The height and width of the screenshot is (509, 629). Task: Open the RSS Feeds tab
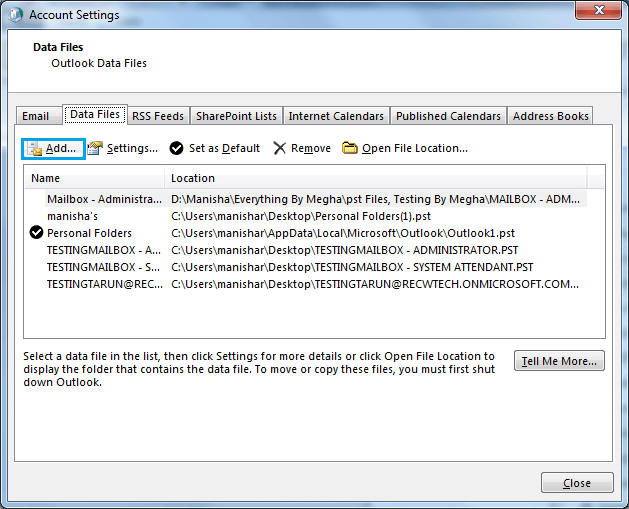click(x=158, y=116)
